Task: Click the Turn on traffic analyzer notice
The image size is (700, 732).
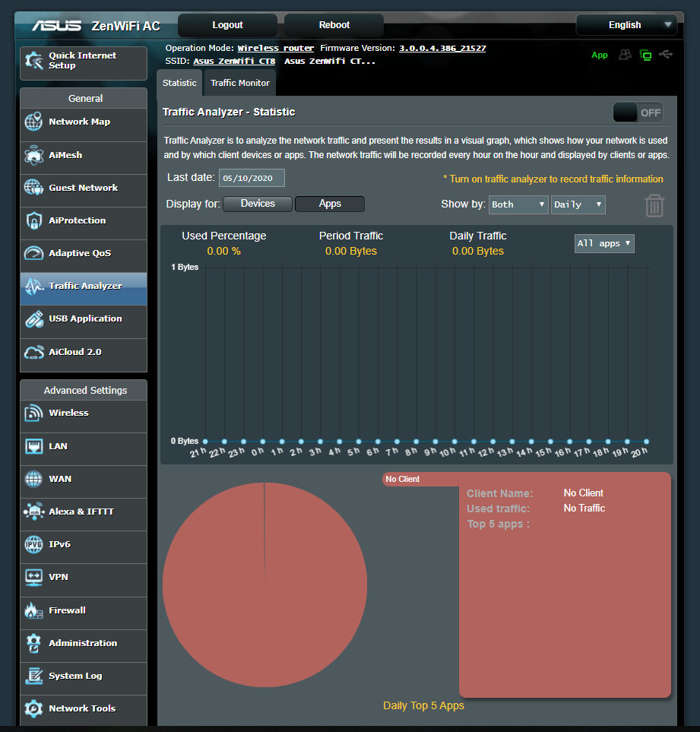Action: tap(553, 179)
